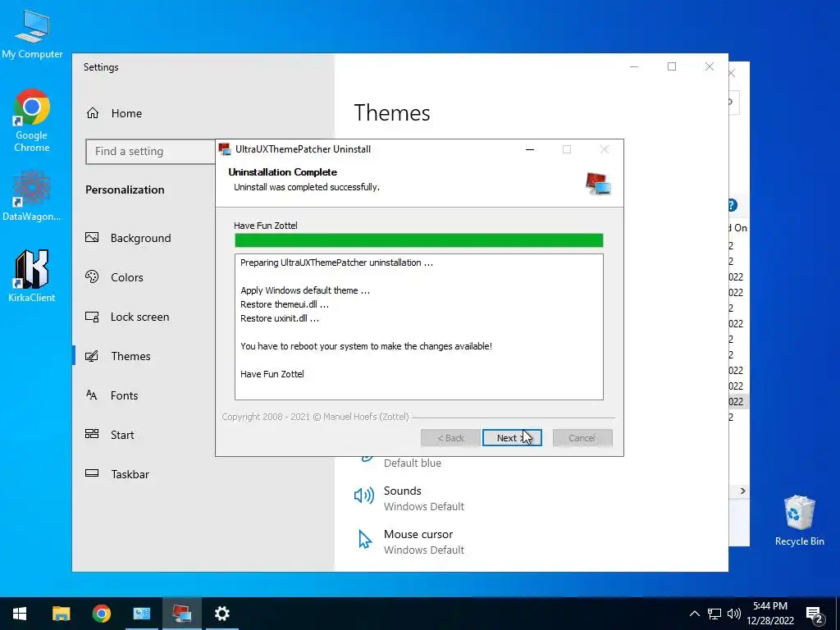Click the Colors palette icon
The image size is (840, 630).
pyautogui.click(x=92, y=276)
